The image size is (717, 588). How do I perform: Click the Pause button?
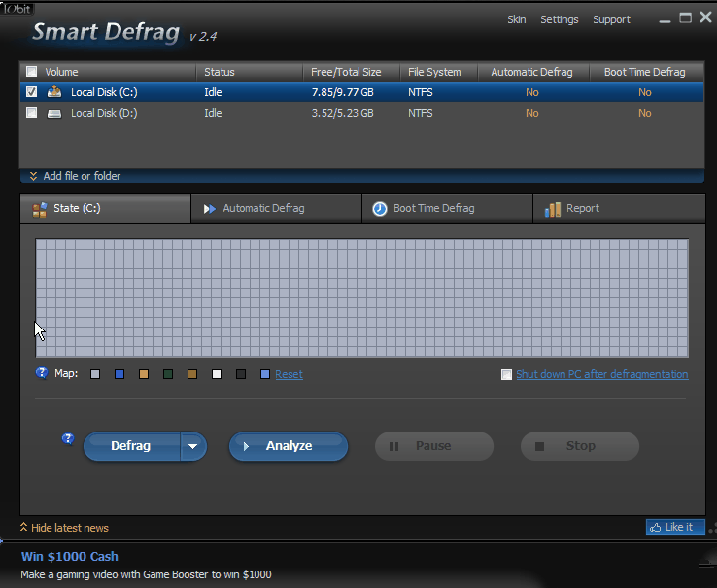[x=434, y=446]
